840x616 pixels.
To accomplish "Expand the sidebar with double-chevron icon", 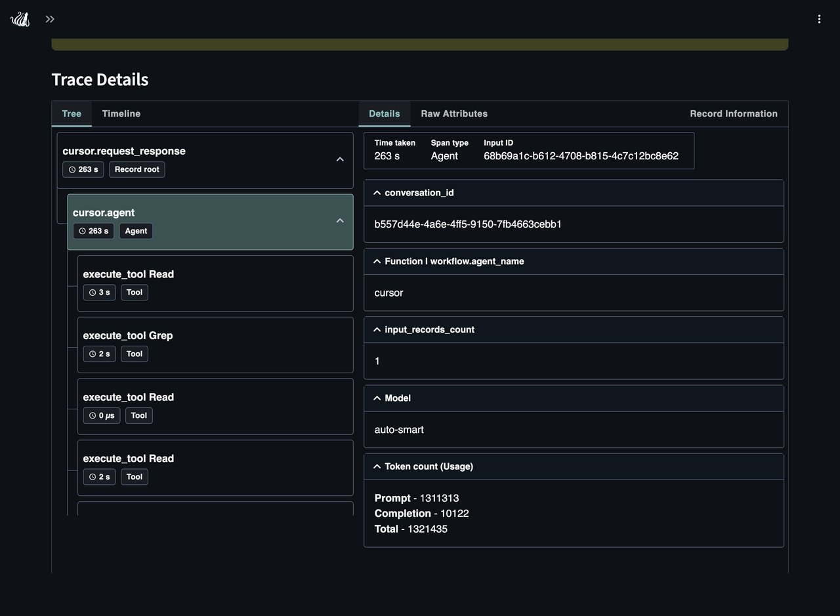I will click(50, 19).
